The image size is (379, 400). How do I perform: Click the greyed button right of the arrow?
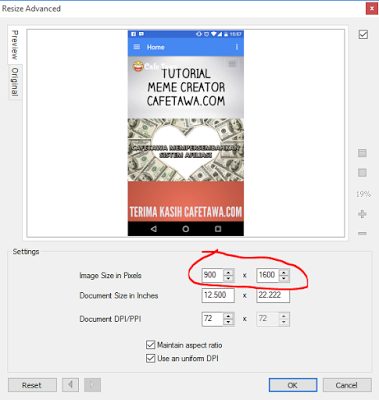[x=92, y=385]
